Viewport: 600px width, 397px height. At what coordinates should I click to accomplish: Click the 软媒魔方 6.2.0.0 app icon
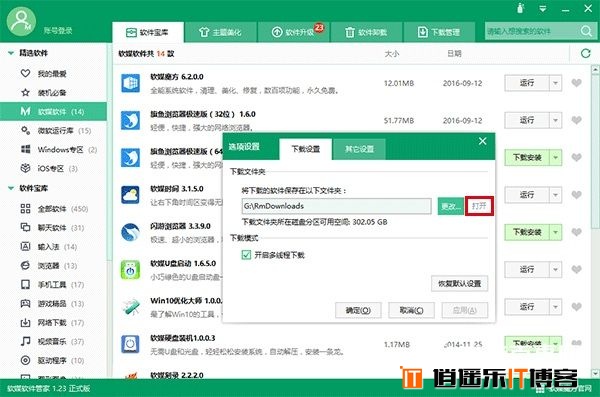tap(130, 83)
